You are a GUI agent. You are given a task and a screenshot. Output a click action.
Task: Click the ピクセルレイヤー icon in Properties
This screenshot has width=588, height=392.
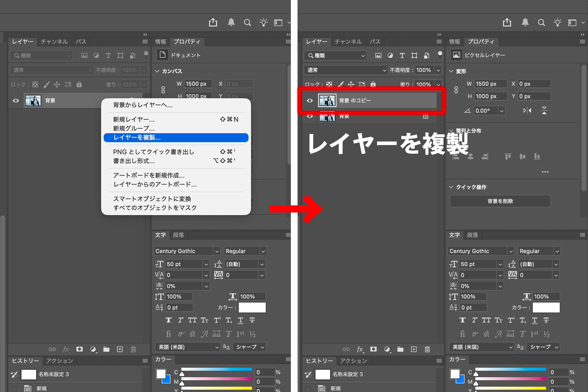tap(456, 55)
